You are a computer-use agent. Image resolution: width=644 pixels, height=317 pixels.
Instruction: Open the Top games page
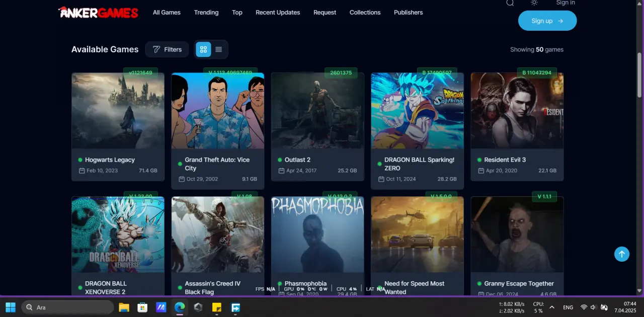[x=237, y=12]
